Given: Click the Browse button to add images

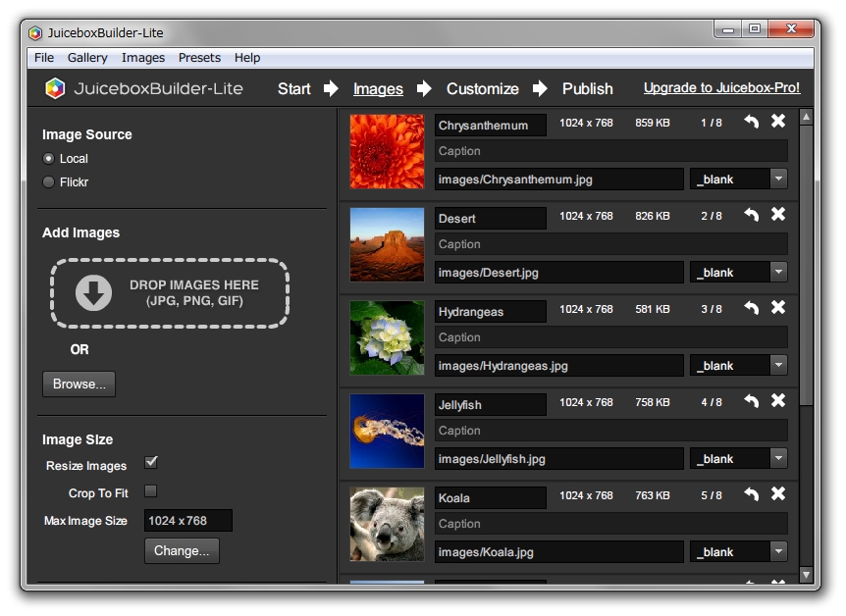Looking at the screenshot, I should [79, 384].
